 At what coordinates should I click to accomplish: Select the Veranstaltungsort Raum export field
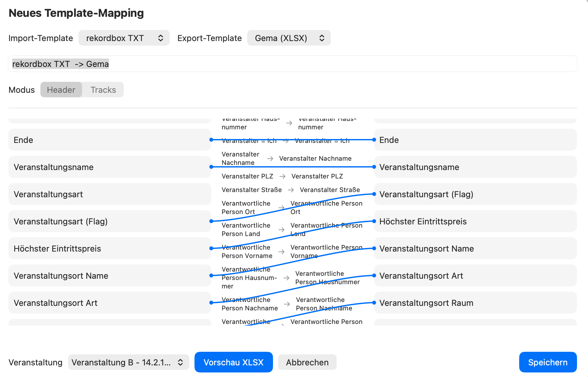[475, 303]
